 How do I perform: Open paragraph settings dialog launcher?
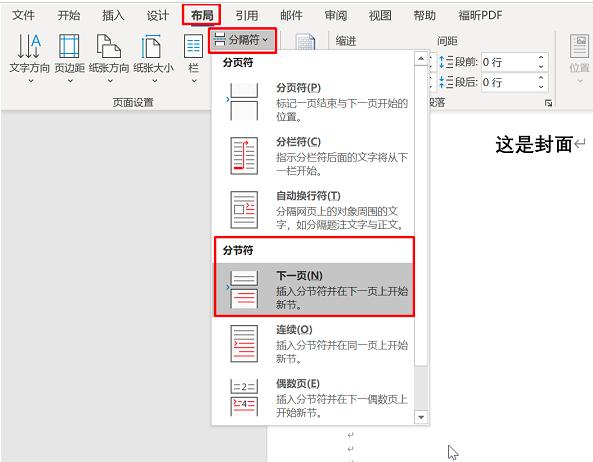(548, 103)
